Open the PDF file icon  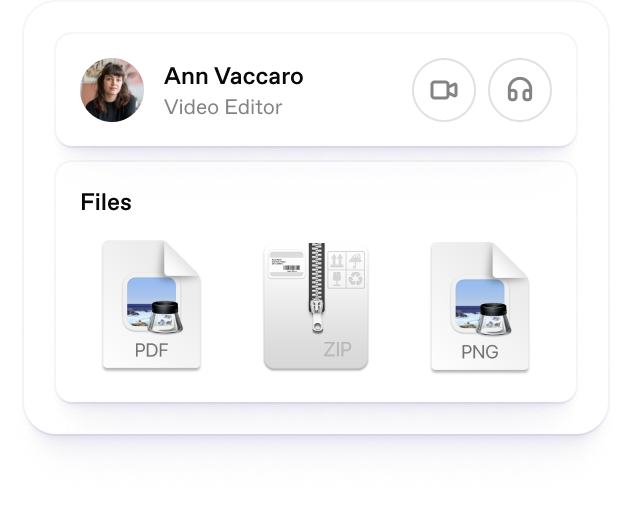point(152,304)
